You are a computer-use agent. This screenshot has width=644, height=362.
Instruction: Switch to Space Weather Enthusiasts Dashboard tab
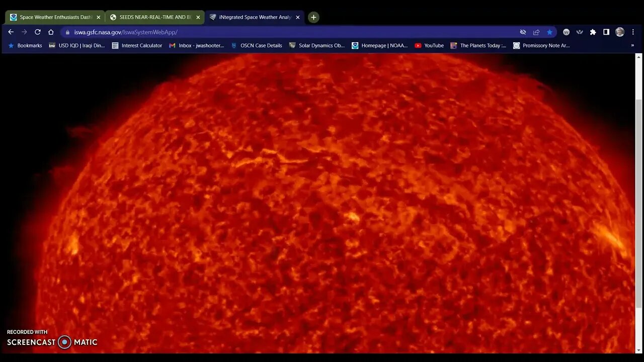click(55, 17)
